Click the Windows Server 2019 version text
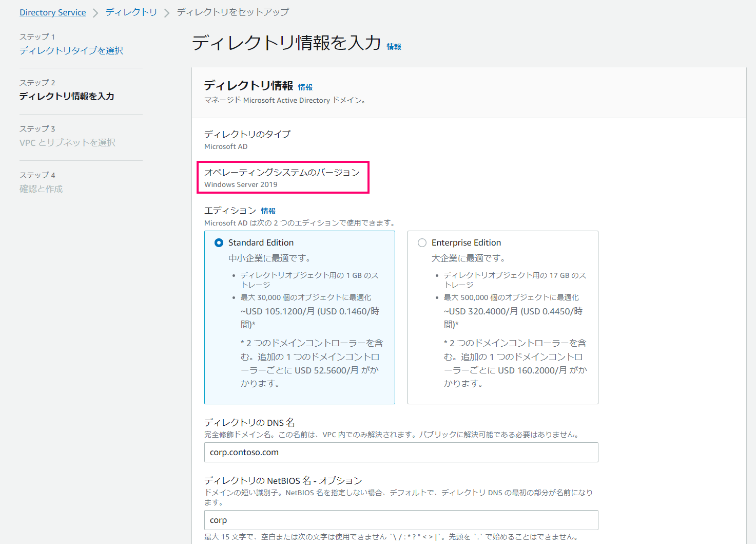Screen dimensions: 756x544 coord(241,184)
